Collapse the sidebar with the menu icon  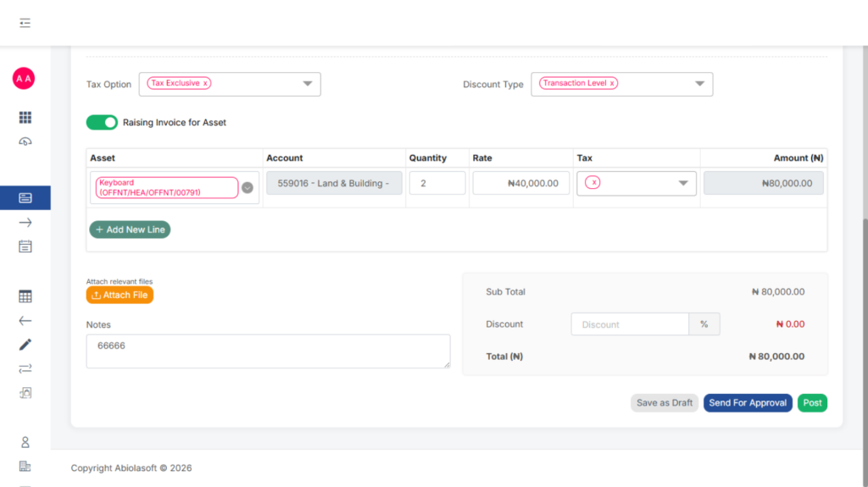[x=25, y=23]
